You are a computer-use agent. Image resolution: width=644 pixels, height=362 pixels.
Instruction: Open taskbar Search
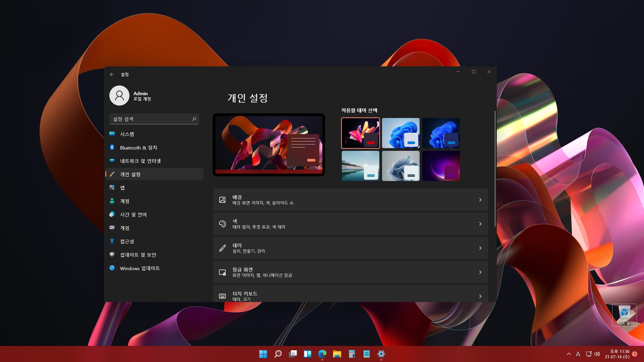278,354
